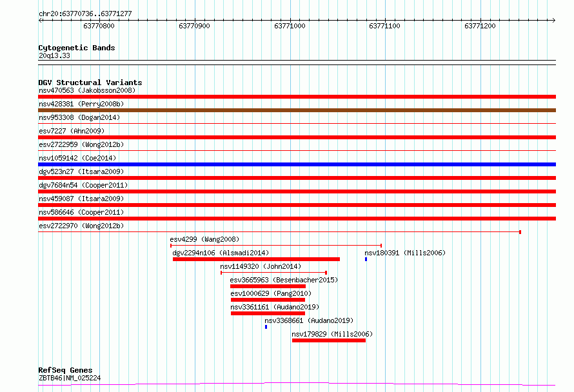This screenshot has width=574, height=392.
Task: Select the esv3665963 red variant bar
Action: click(268, 286)
